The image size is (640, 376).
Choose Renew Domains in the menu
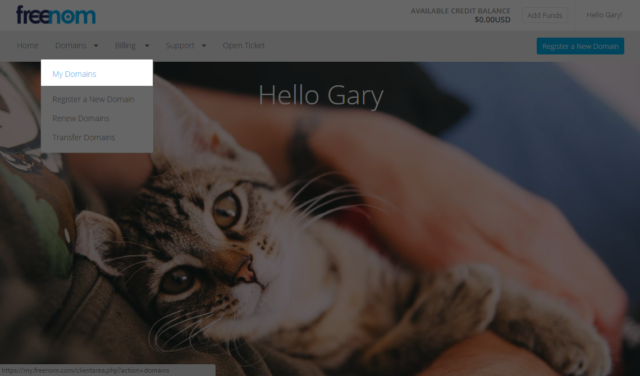click(81, 118)
